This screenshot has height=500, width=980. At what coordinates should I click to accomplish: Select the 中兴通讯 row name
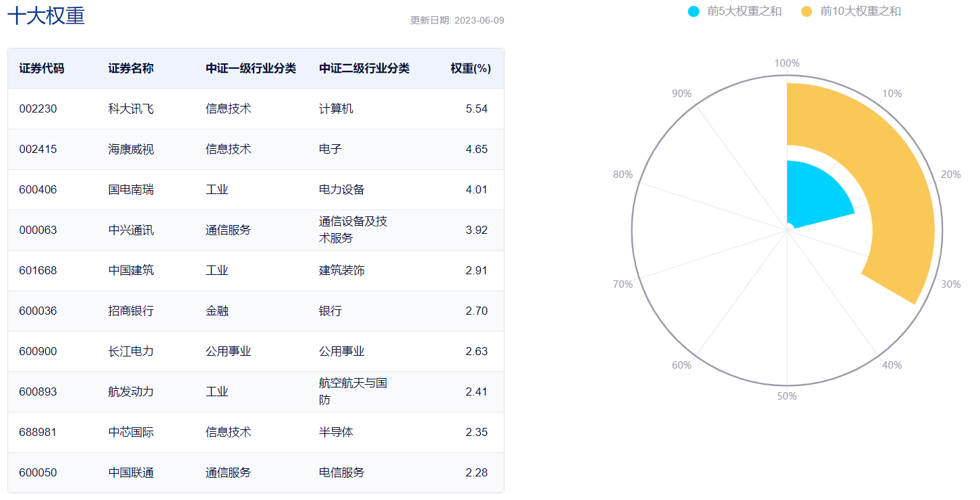click(x=131, y=230)
